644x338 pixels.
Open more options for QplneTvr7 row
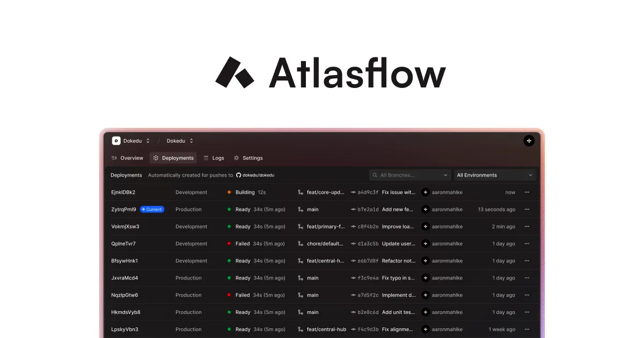[x=527, y=244]
